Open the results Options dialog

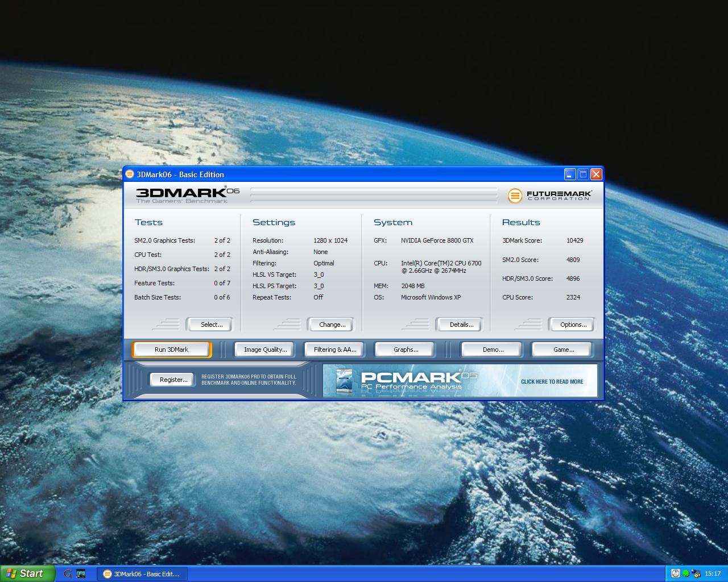572,325
